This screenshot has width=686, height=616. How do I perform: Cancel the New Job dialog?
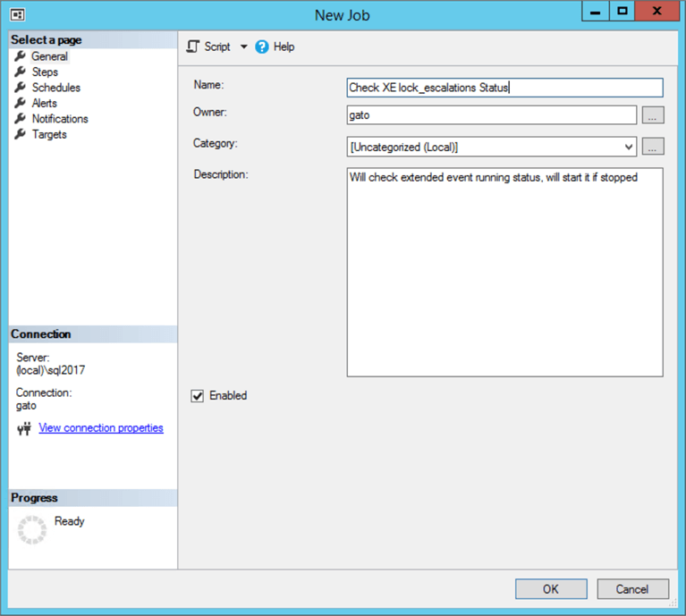[632, 589]
